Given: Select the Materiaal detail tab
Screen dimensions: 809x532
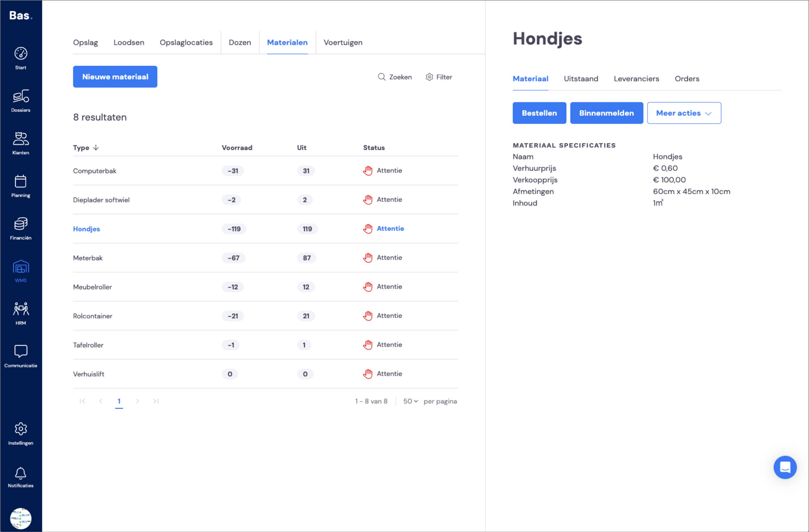Looking at the screenshot, I should pos(530,78).
